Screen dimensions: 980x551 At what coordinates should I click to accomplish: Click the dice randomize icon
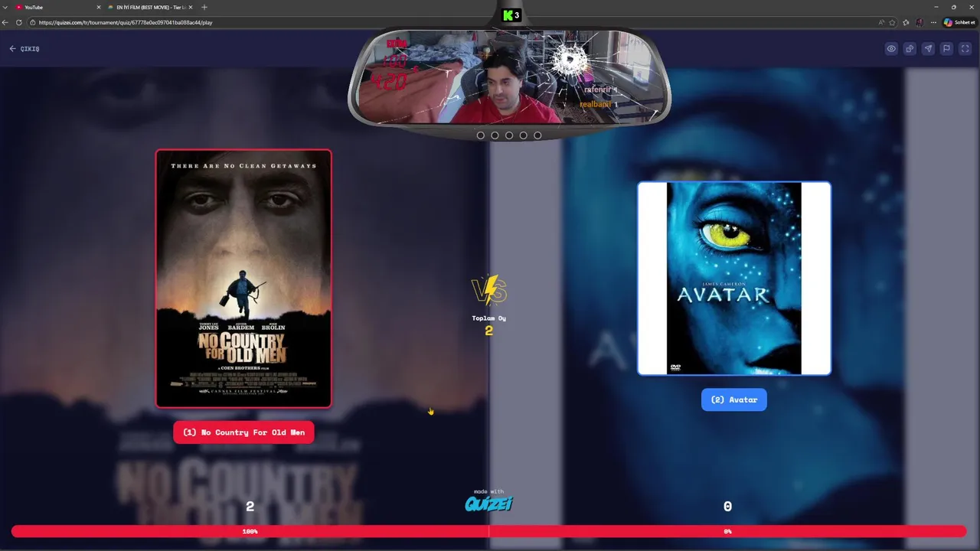(910, 49)
